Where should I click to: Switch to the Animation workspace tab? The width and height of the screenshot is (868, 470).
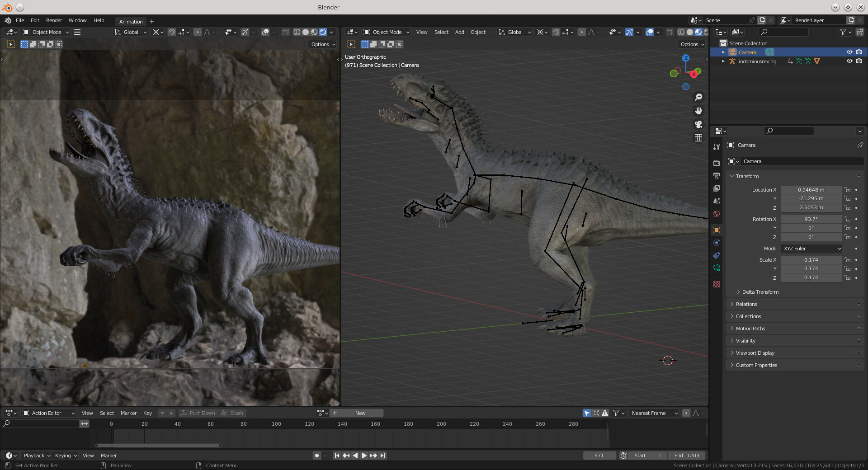130,22
